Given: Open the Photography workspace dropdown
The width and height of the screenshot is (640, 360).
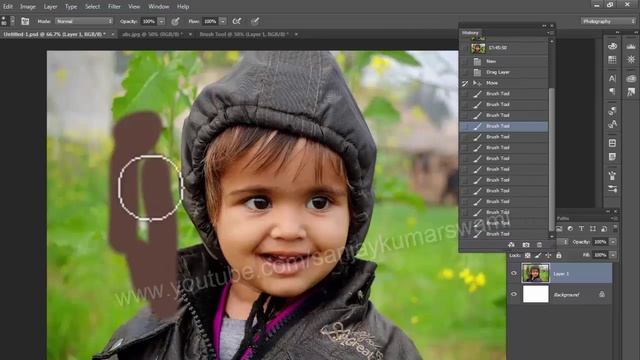Looking at the screenshot, I should [608, 21].
